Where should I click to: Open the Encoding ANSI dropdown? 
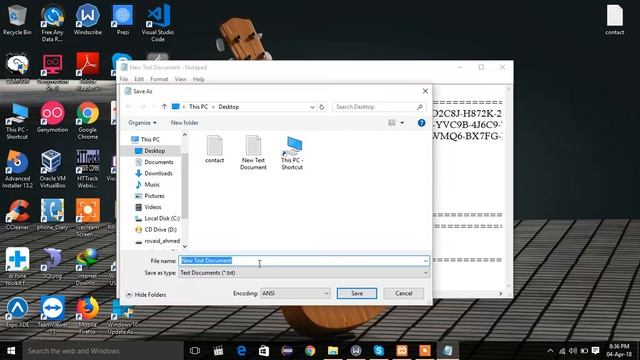[295, 293]
